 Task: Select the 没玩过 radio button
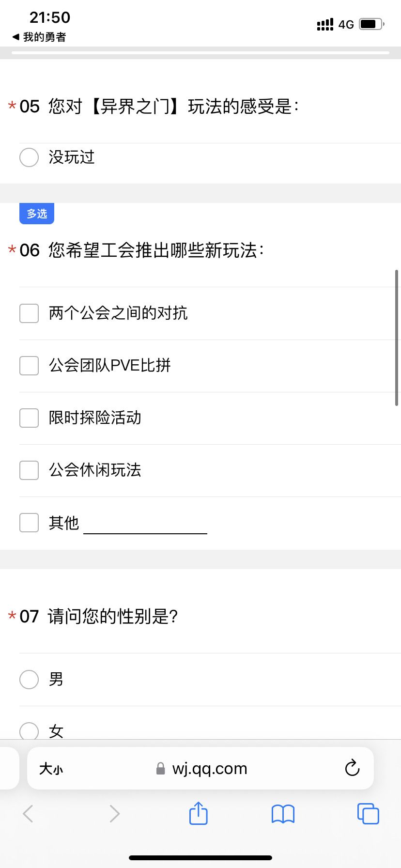pyautogui.click(x=29, y=157)
